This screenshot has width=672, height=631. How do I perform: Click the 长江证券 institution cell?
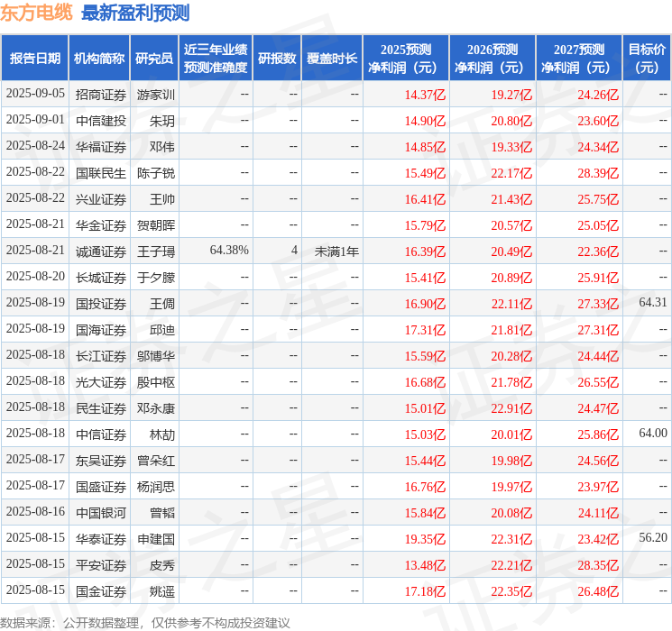(x=101, y=355)
